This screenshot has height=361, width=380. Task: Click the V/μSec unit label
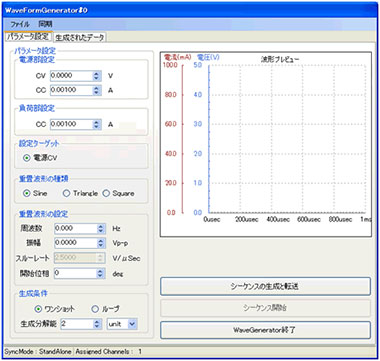pos(126,258)
